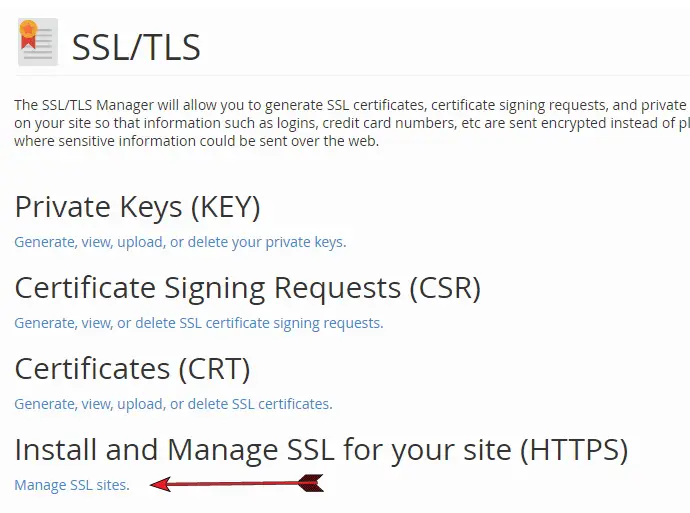Viewport: 690px width, 513px height.
Task: Click the Certificate Signing Requests (CSR) heading
Action: 248,288
